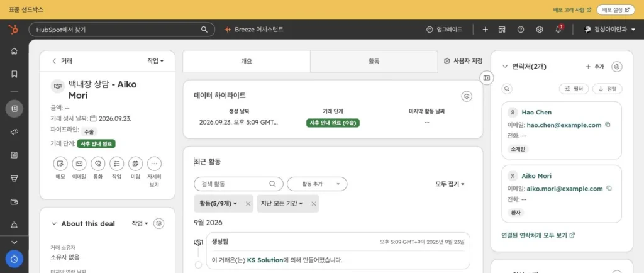Open the CRM icon in the sidebar
The image size is (644, 273).
click(14, 109)
